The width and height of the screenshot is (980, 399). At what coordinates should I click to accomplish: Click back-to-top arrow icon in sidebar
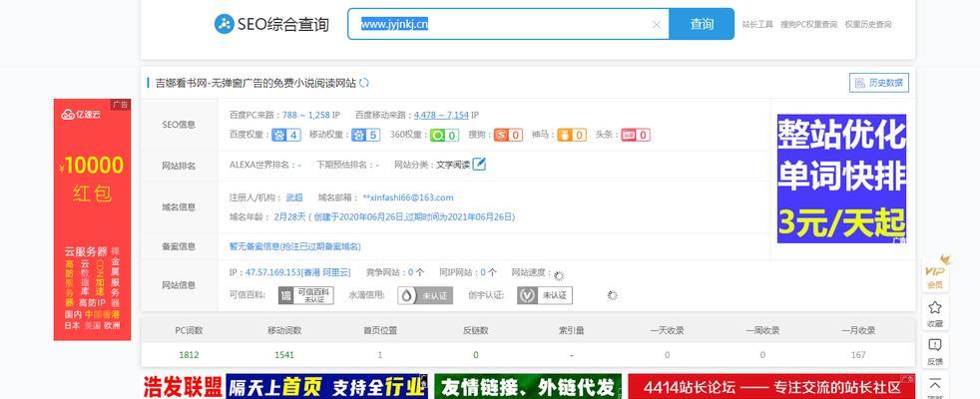[935, 385]
